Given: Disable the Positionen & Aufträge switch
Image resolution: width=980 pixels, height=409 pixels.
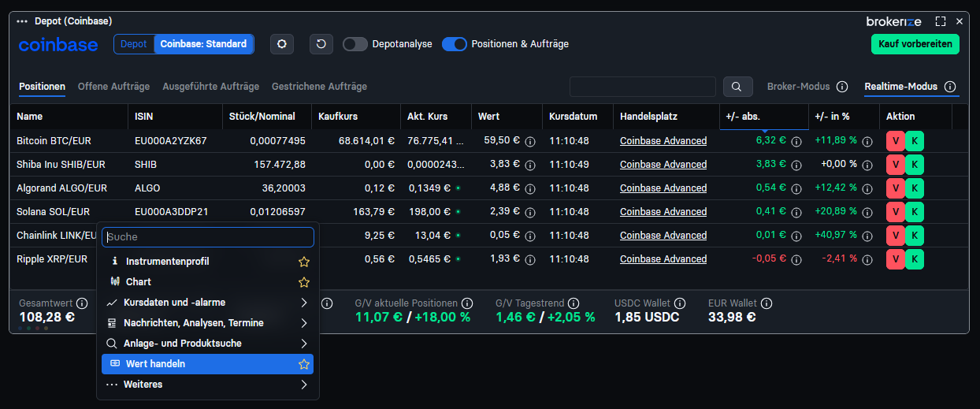Looking at the screenshot, I should [455, 44].
